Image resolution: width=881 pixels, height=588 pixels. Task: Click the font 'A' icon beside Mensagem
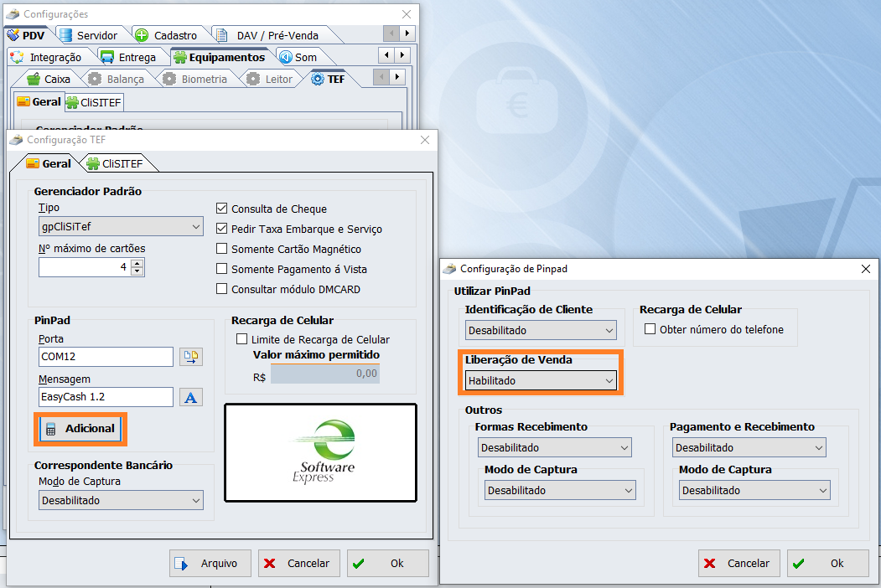192,397
